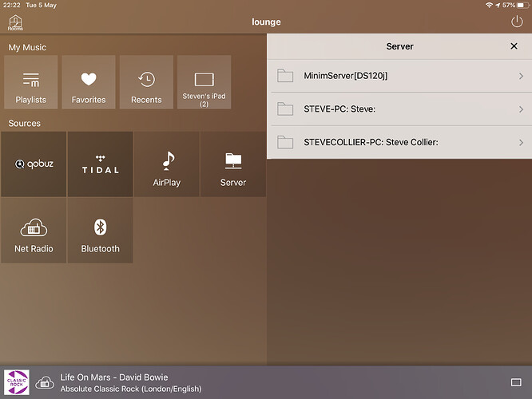Select the AirPlay source
This screenshot has height=399, width=532.
pyautogui.click(x=167, y=164)
